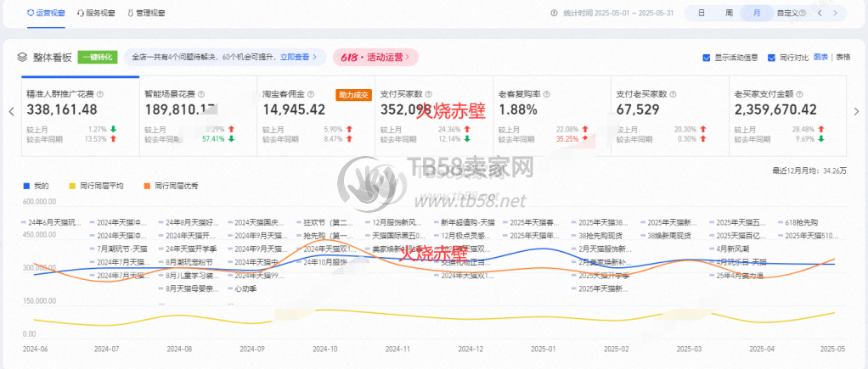
Task: Open help icon beside 老买家支付金额
Action: (x=799, y=95)
